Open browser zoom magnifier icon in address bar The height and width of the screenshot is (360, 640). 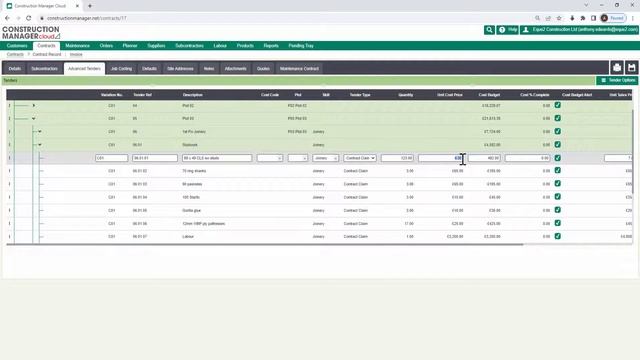538,18
